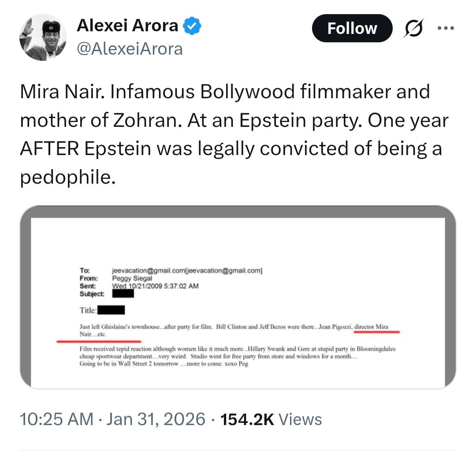Image resolution: width=476 pixels, height=462 pixels.
Task: Click the 154.2K Views counter
Action: 271,418
